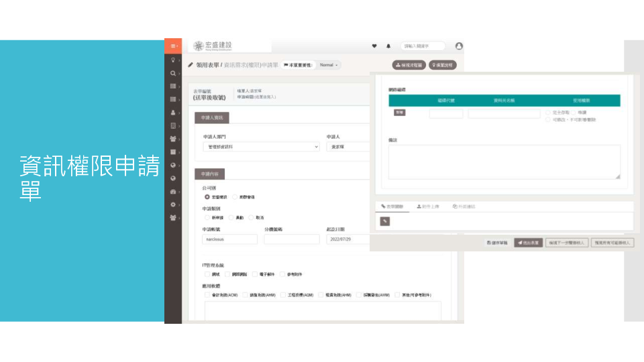Open the 申請人部門 dropdown

[261, 147]
